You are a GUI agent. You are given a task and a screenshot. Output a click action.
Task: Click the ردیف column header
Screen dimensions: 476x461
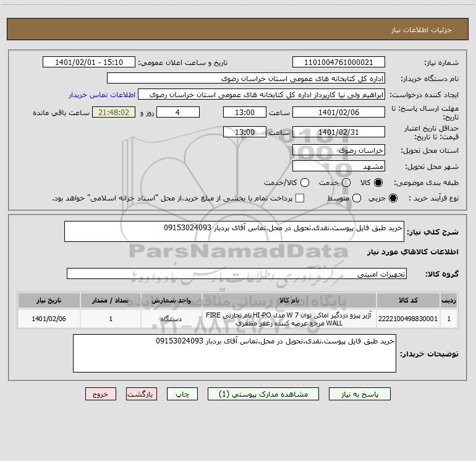click(x=449, y=300)
